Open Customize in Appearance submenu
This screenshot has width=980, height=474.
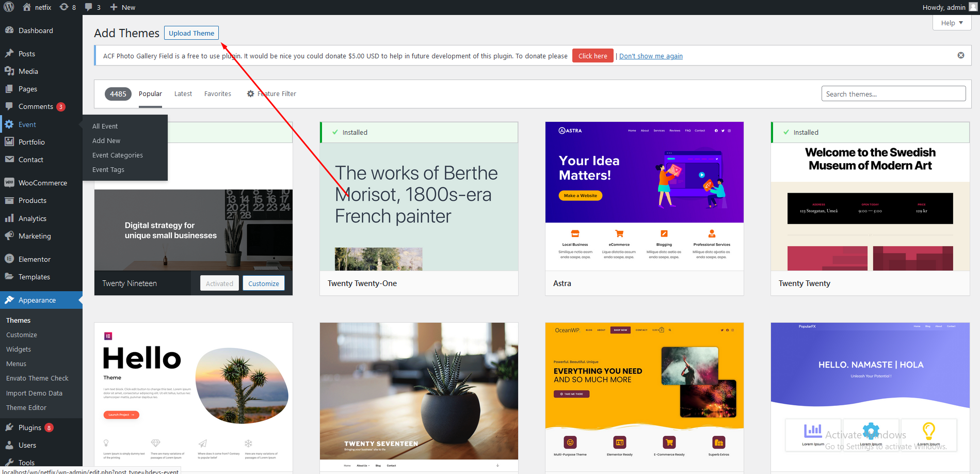(21, 335)
